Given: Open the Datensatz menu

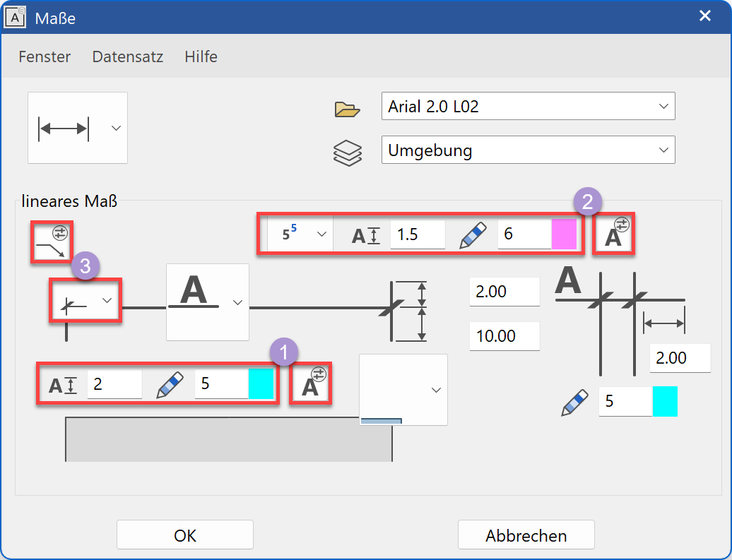Looking at the screenshot, I should click(x=128, y=56).
